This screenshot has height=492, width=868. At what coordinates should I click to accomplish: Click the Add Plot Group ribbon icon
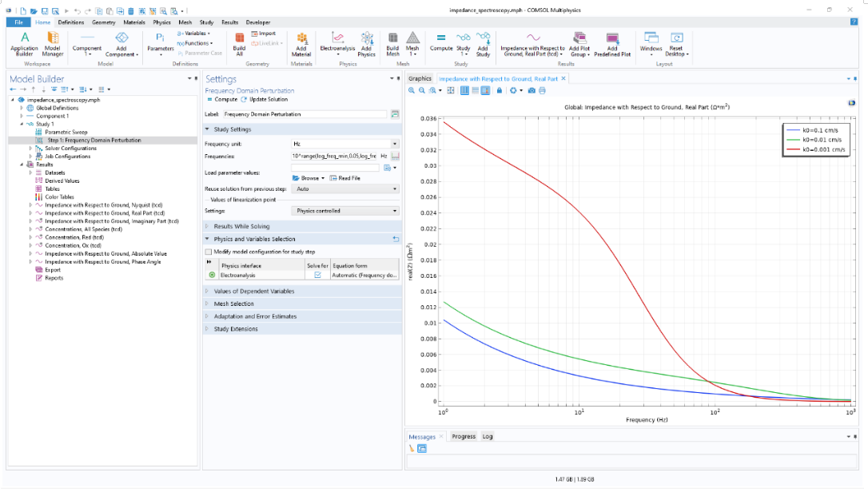[579, 44]
